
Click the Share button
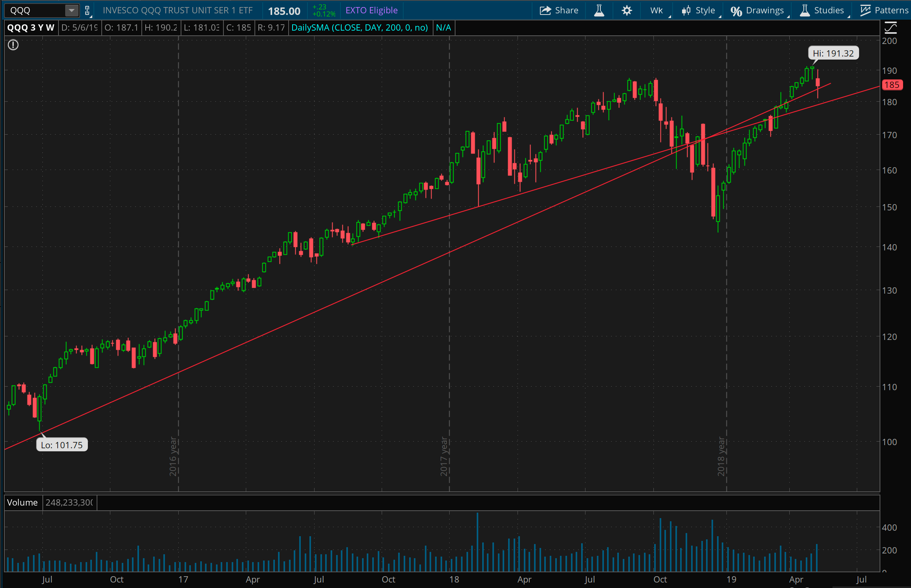pyautogui.click(x=559, y=11)
